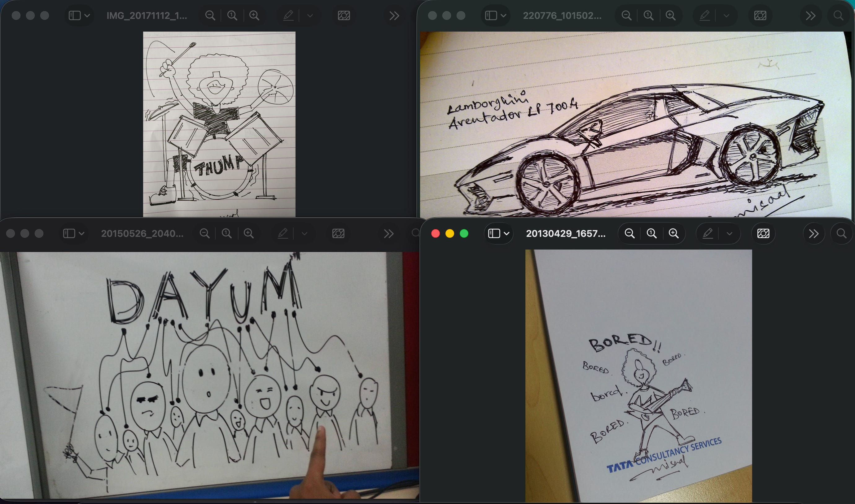This screenshot has width=855, height=504.
Task: Zoom out in the 220776_101502 window
Action: point(626,15)
